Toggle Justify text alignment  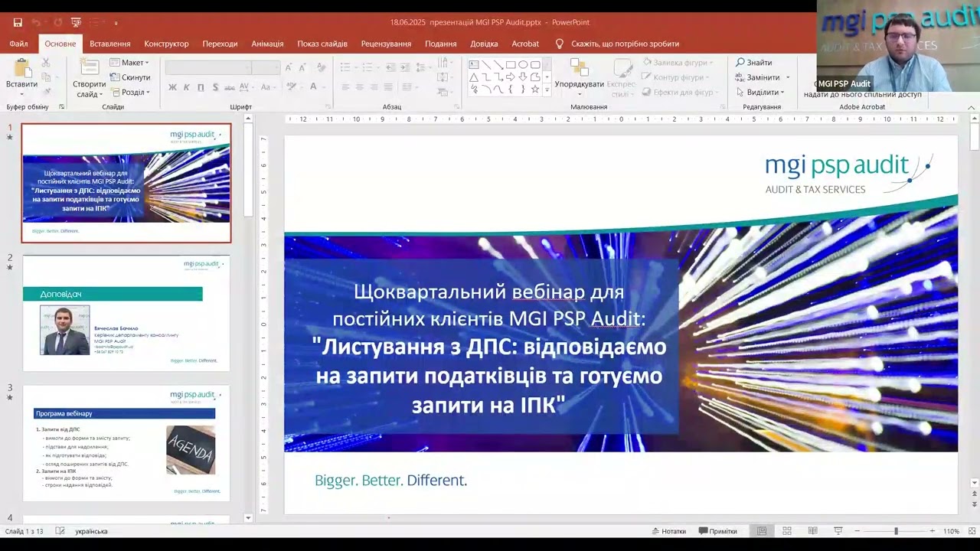click(x=389, y=87)
